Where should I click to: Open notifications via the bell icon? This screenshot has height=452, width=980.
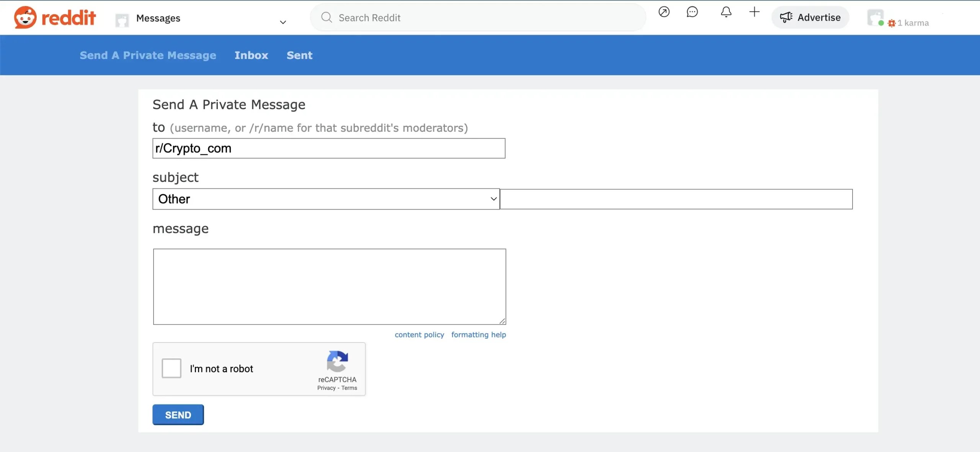725,12
